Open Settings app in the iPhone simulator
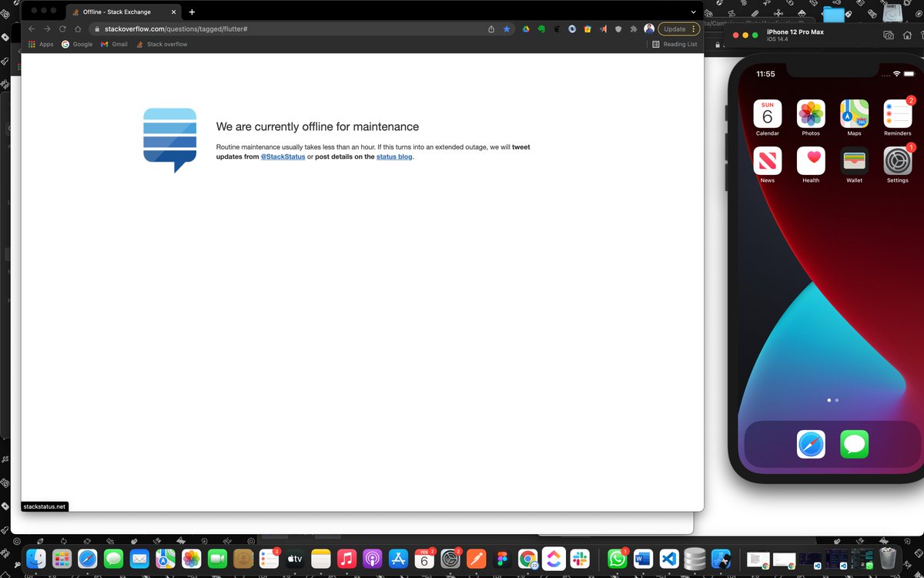 coord(898,160)
